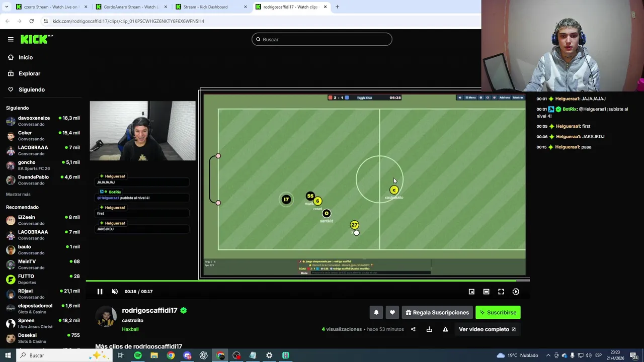644x362 pixels.
Task: Open Dosekai recommended channel
Action: tap(43, 338)
